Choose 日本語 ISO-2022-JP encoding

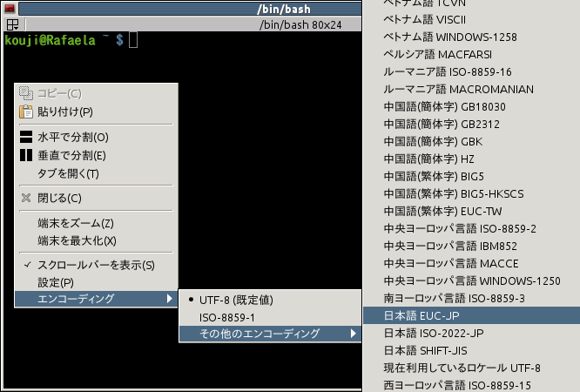(x=472, y=333)
